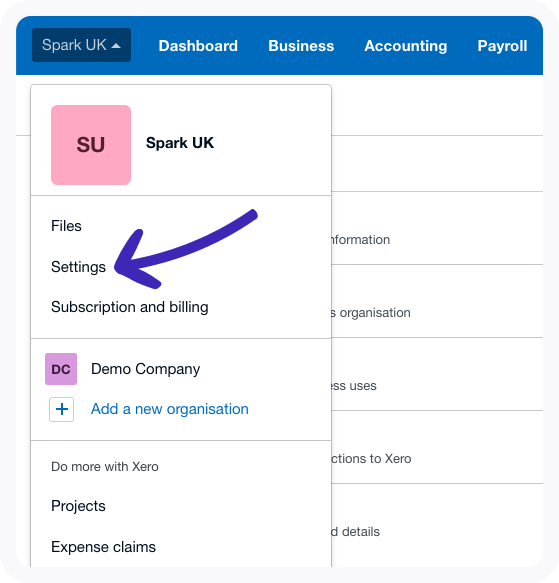
Task: Click the details settings row at bottom
Action: (437, 525)
